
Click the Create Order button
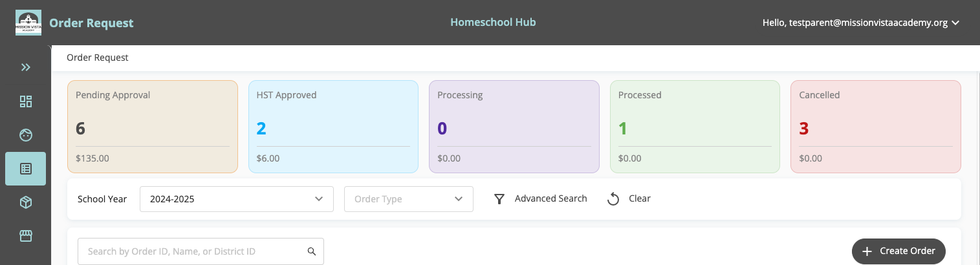[x=898, y=251]
